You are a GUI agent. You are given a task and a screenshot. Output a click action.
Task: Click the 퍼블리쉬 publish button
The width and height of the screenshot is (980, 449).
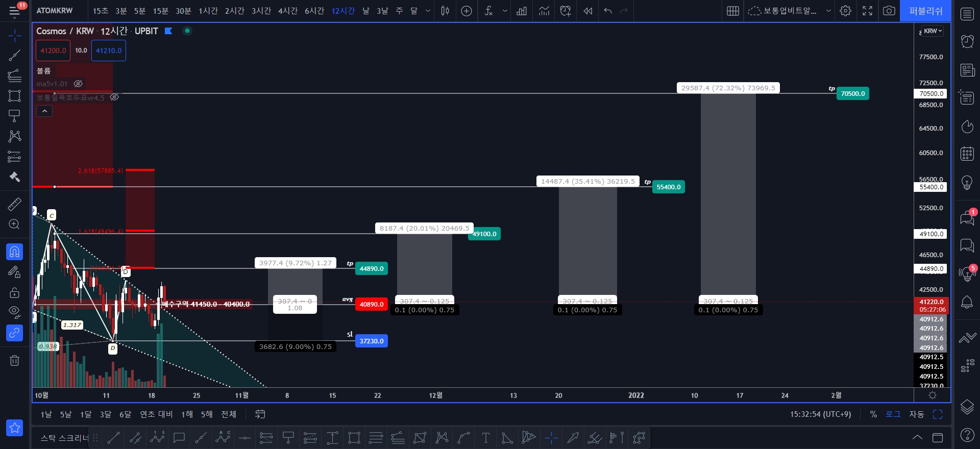click(926, 11)
